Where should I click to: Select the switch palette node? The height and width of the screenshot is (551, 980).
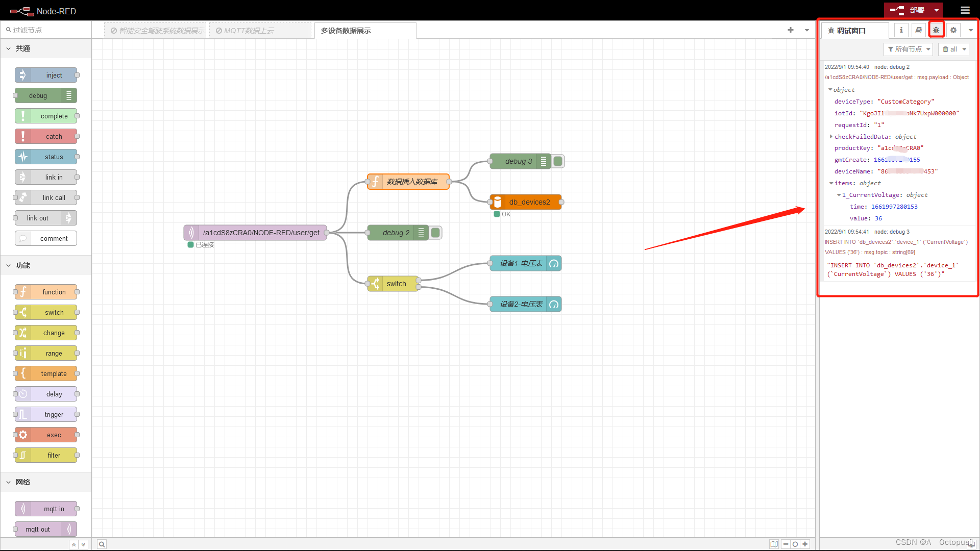46,312
